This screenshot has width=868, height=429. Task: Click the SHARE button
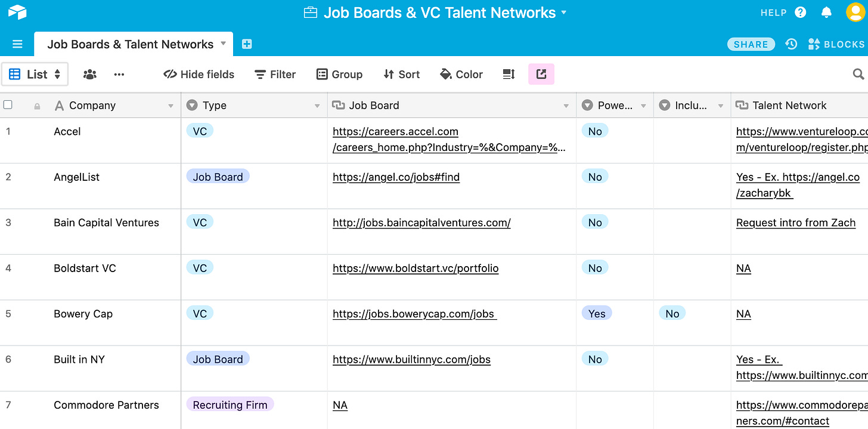tap(751, 44)
